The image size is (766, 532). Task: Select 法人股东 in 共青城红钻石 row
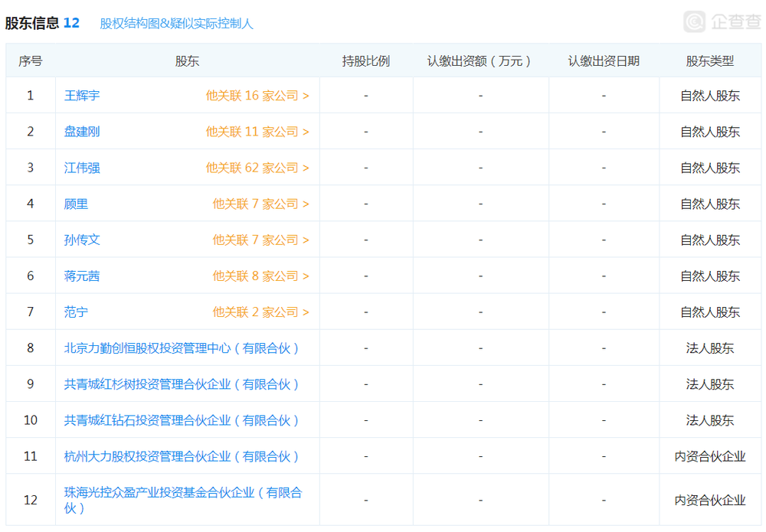[x=710, y=420]
